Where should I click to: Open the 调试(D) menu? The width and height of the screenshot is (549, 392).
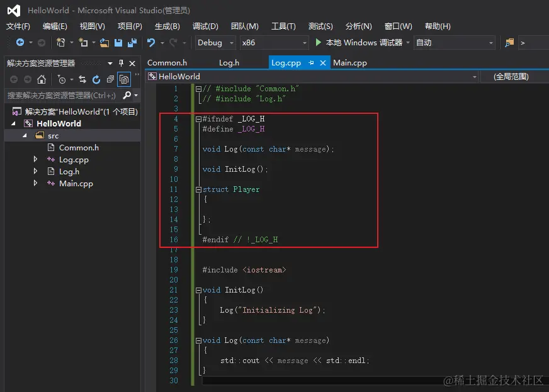[x=205, y=26]
